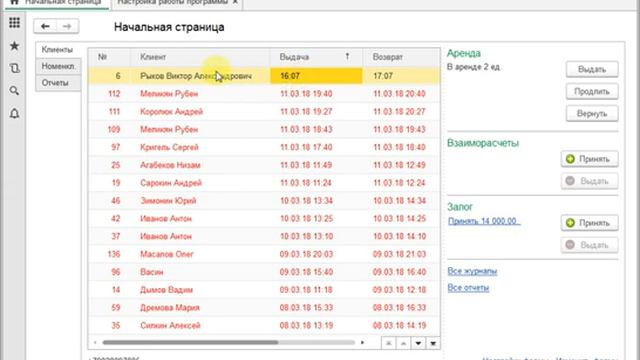The width and height of the screenshot is (640, 360).
Task: Select row Рыков Виктор Александрович
Action: tap(264, 76)
